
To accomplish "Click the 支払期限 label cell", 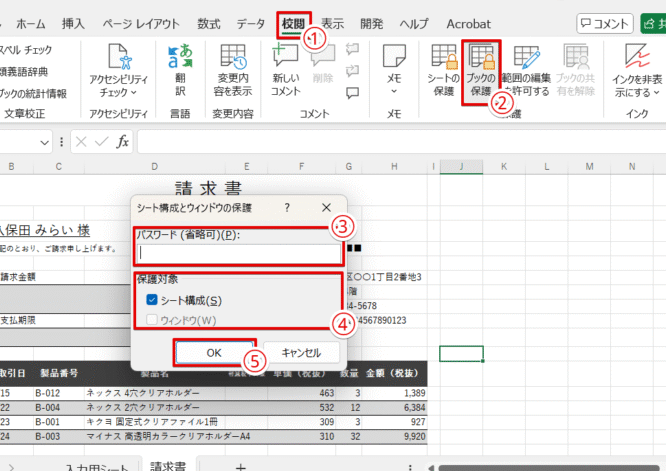I will (18, 320).
